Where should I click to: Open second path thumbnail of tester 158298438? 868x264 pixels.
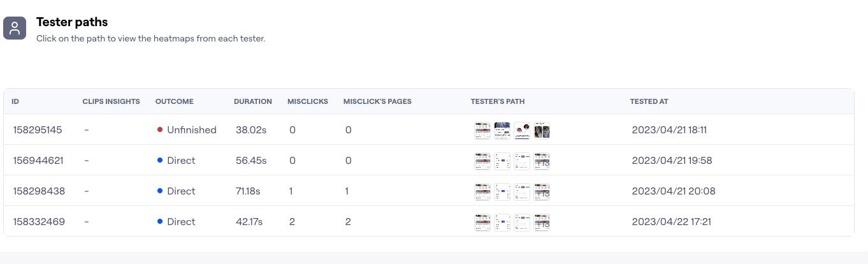(502, 192)
